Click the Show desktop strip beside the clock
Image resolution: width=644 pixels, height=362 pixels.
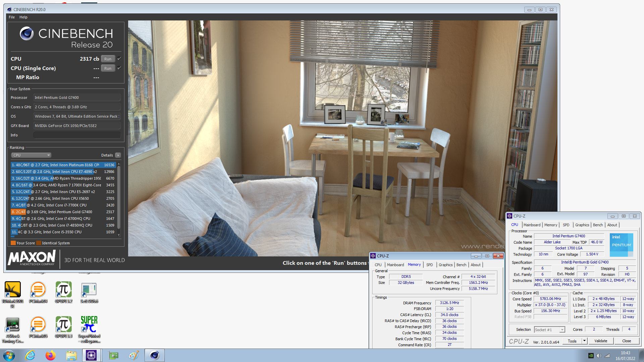tap(642, 355)
